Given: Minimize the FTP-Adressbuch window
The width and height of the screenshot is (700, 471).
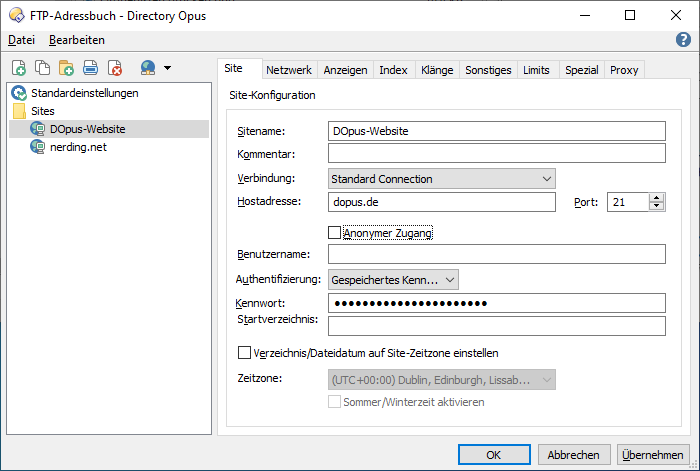Looking at the screenshot, I should coord(585,16).
